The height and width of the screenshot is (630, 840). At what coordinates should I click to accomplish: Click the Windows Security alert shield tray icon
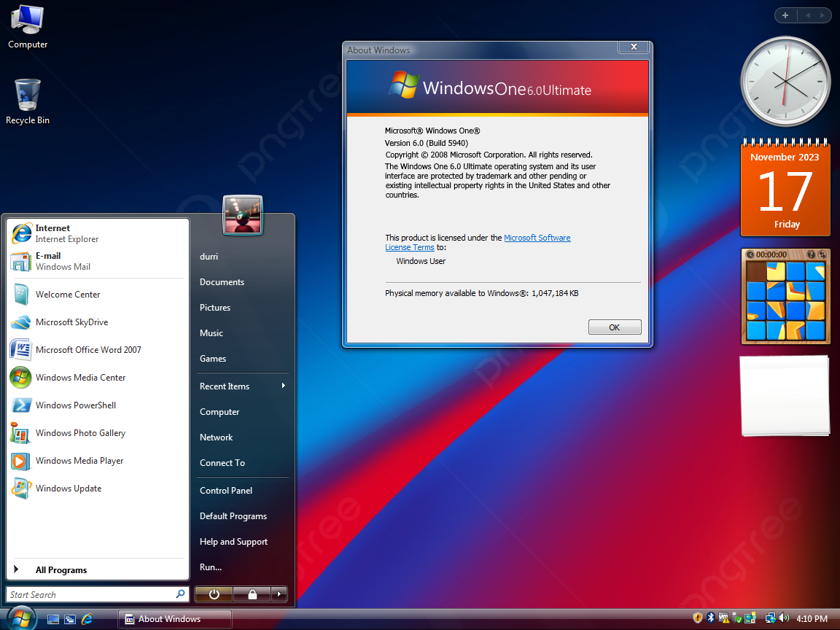(x=698, y=618)
